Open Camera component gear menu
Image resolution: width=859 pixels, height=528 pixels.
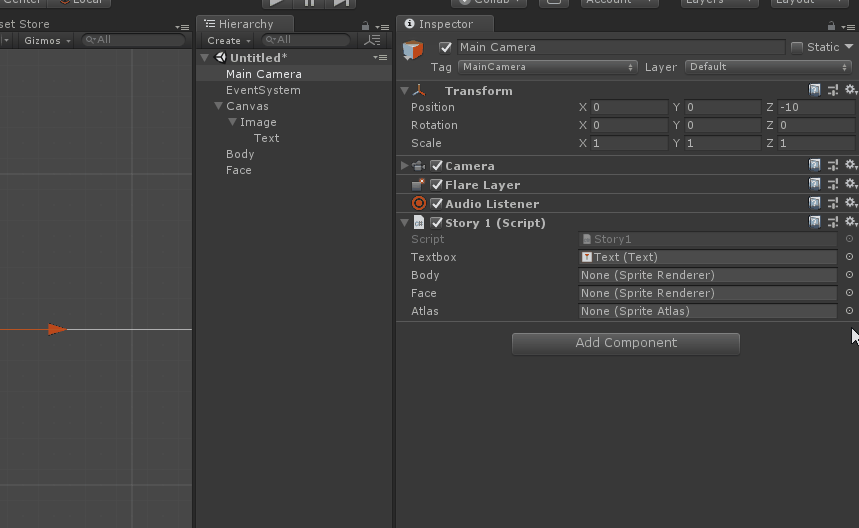pyautogui.click(x=851, y=165)
